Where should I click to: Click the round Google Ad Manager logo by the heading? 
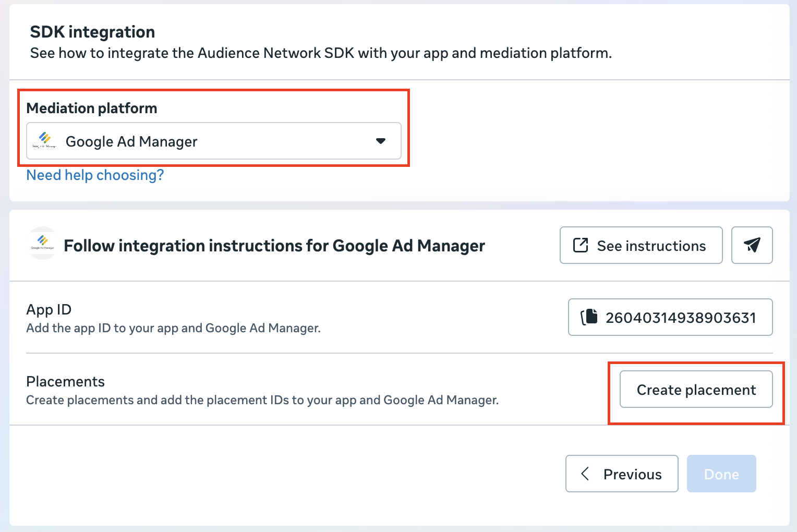43,243
